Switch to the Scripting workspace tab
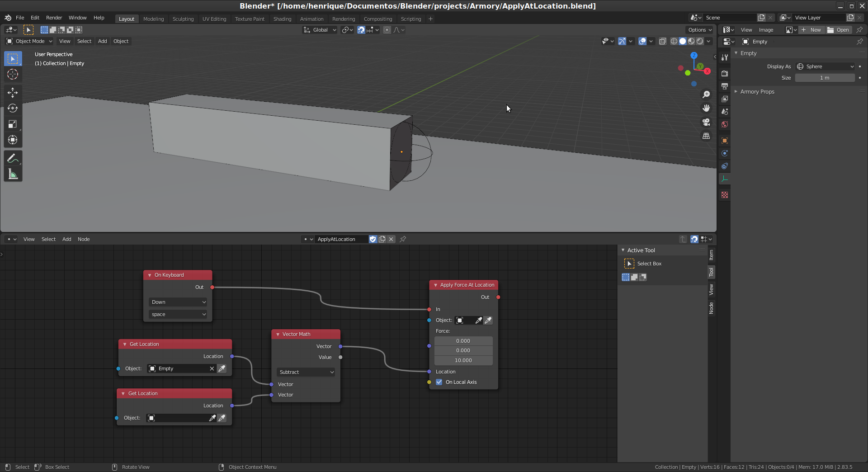The height and width of the screenshot is (472, 868). [x=410, y=19]
